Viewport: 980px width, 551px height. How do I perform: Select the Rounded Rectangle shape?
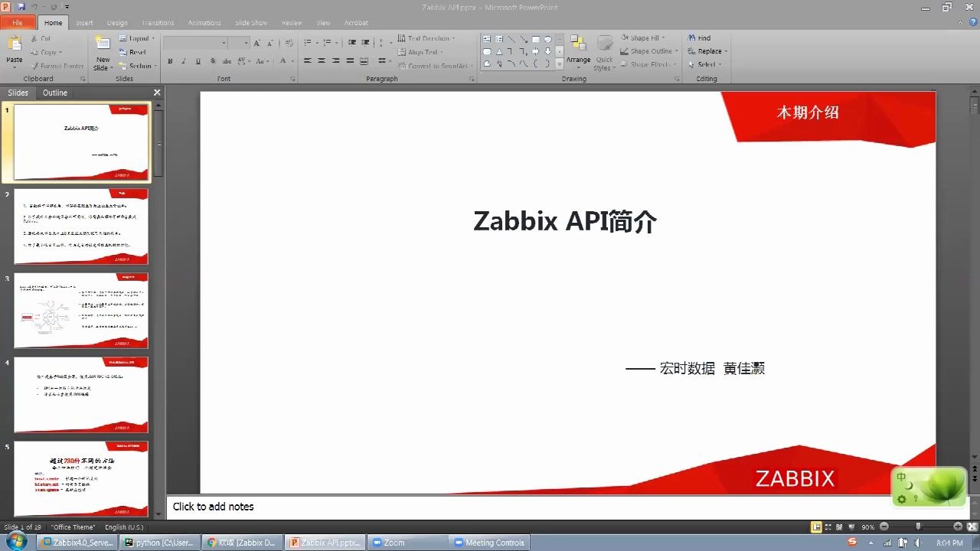tap(487, 51)
